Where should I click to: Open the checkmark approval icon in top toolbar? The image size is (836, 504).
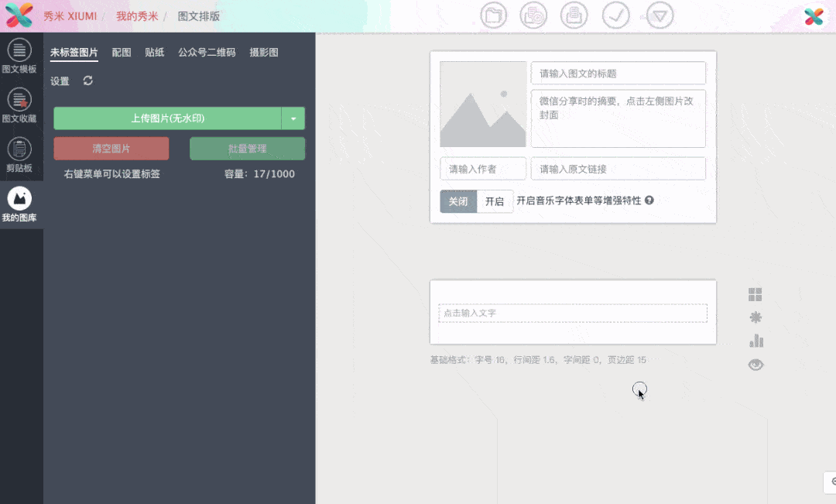coord(616,15)
